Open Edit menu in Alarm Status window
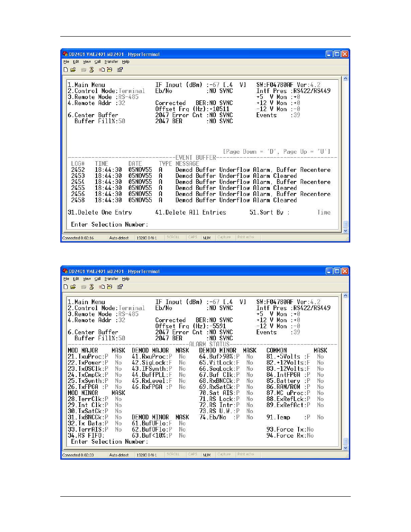This screenshot has height=532, width=411. (x=76, y=279)
